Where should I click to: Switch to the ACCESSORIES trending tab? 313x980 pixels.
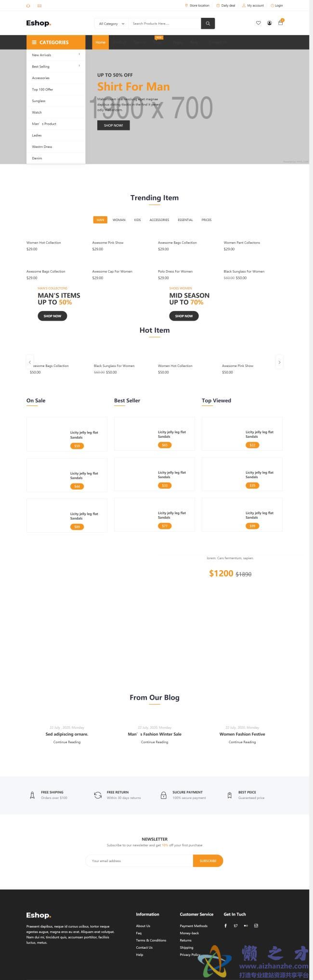click(x=159, y=220)
